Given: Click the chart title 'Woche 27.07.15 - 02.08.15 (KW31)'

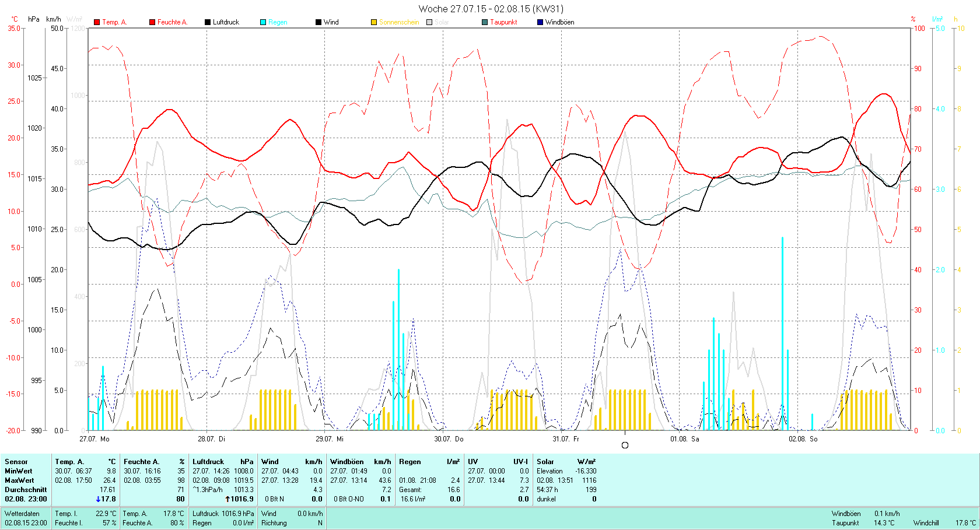Looking at the screenshot, I should pos(491,9).
